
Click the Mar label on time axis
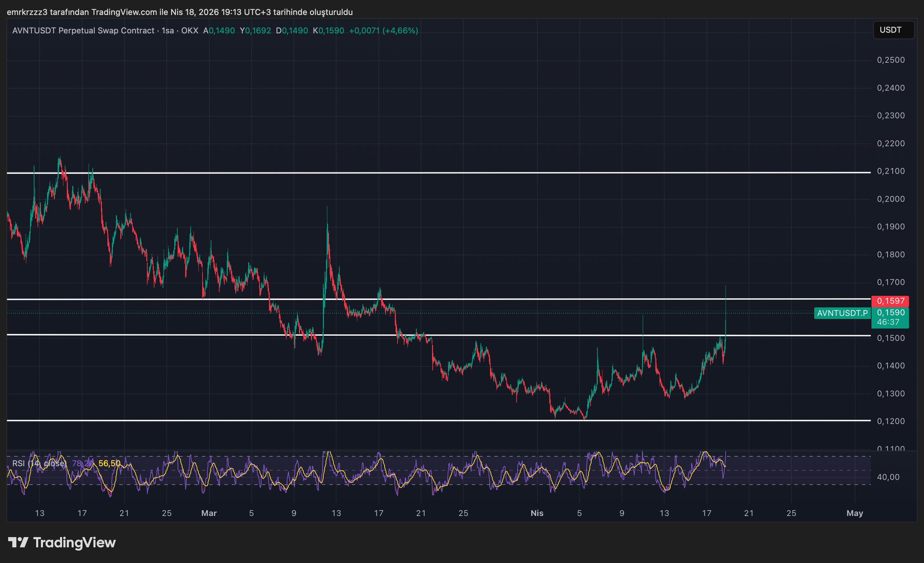click(x=209, y=513)
